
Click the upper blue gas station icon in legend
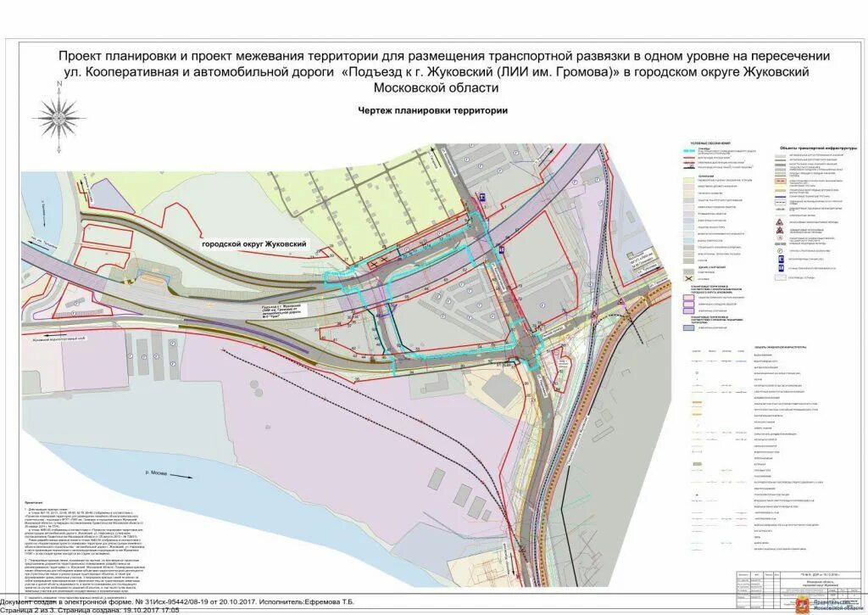781,260
